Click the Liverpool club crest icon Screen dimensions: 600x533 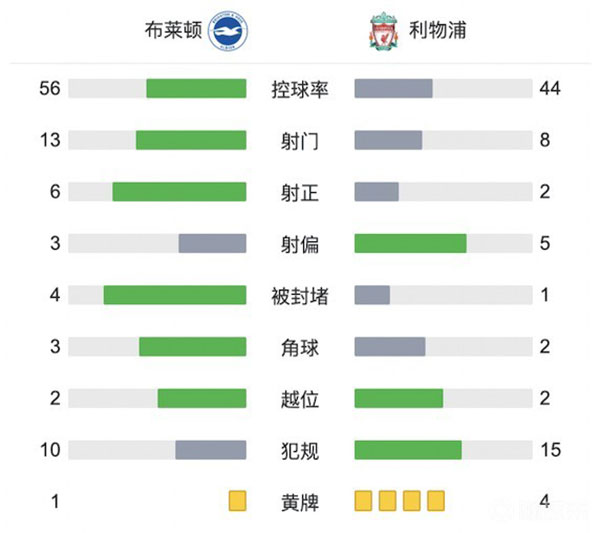pos(381,31)
